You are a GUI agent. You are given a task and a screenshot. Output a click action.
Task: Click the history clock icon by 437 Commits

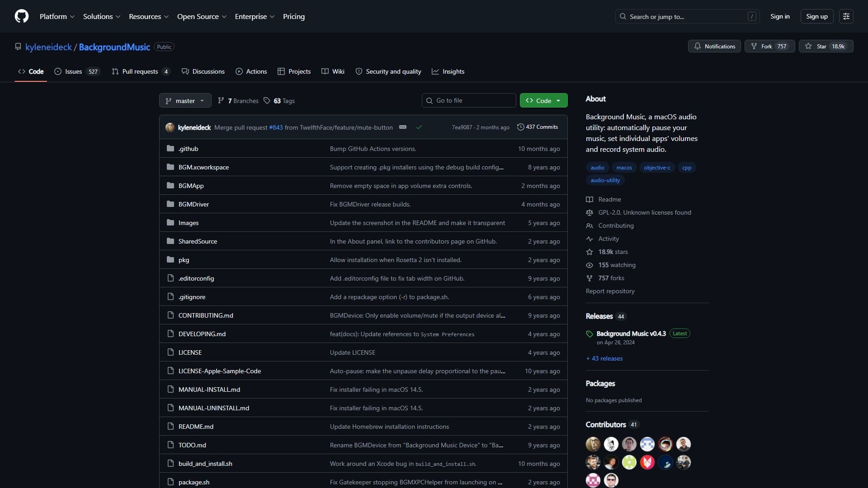pyautogui.click(x=520, y=127)
